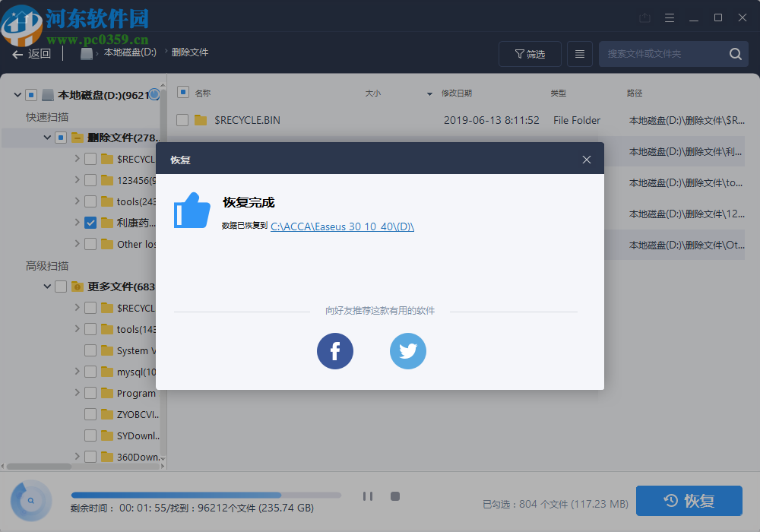Share recovery result via Facebook
The width and height of the screenshot is (760, 532).
coord(335,351)
